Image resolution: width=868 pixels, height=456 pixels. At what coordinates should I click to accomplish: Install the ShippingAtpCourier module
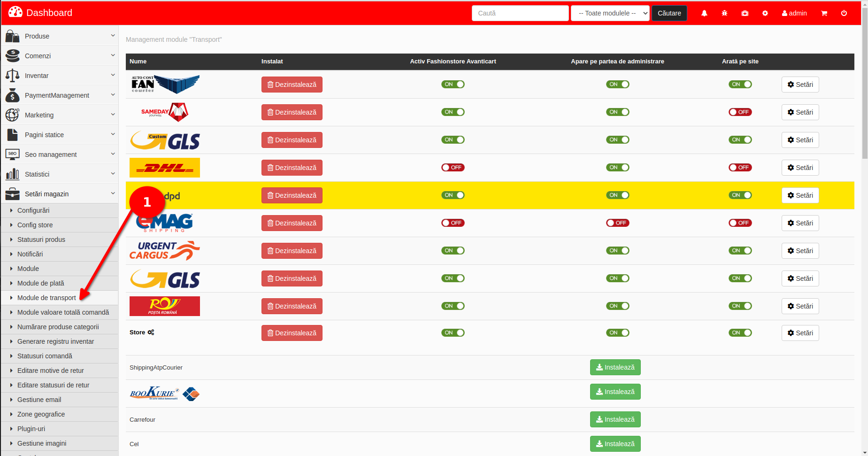click(615, 367)
